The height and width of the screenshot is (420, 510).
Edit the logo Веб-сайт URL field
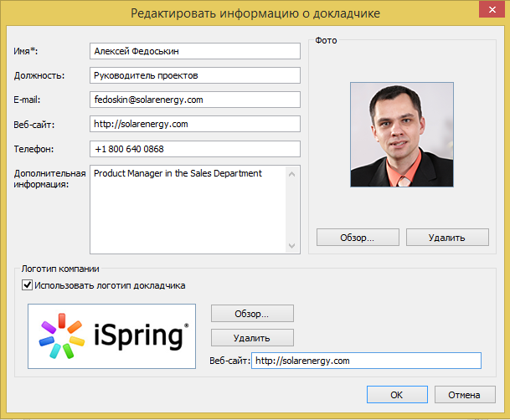(x=366, y=361)
